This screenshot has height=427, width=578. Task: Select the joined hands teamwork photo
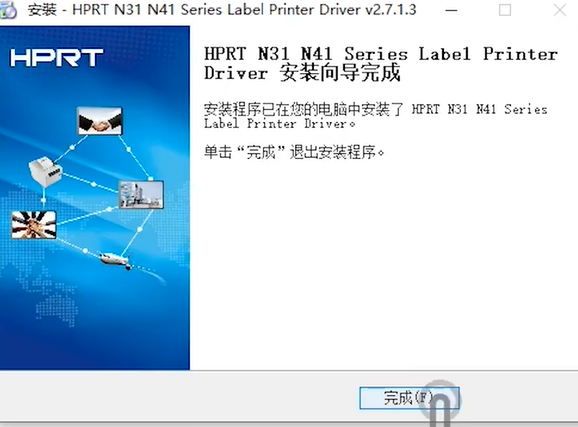point(34,225)
